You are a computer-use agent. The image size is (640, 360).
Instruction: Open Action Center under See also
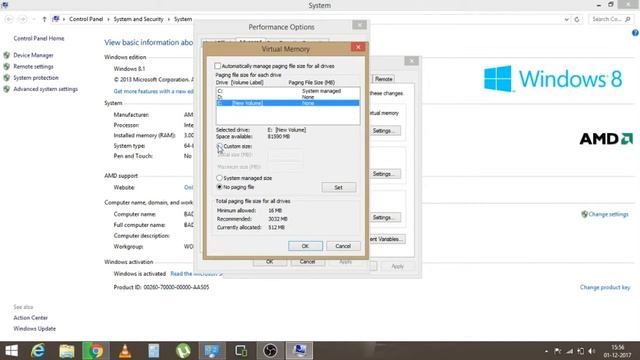click(31, 318)
